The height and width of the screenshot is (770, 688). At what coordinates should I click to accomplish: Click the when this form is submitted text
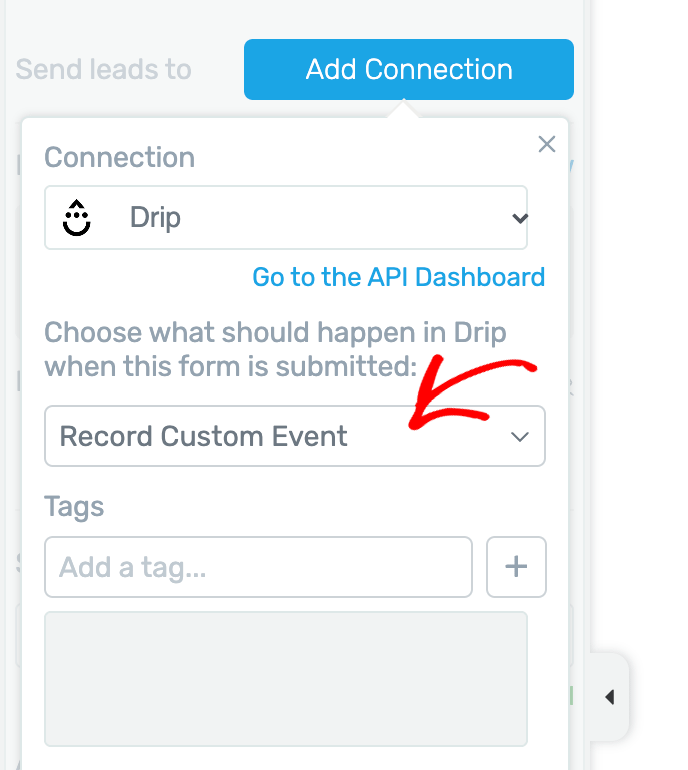pyautogui.click(x=231, y=366)
